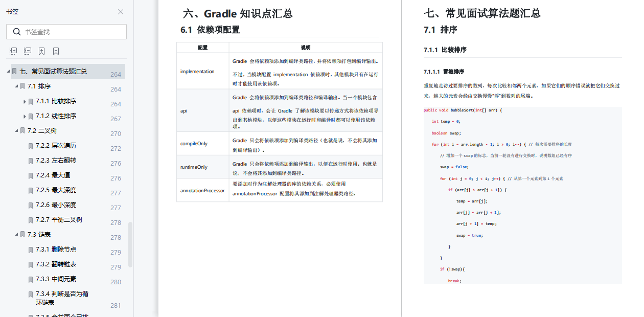This screenshot has height=317, width=644.
Task: Jump to bookmark 7.2.2 层次遍历
Action: point(56,146)
